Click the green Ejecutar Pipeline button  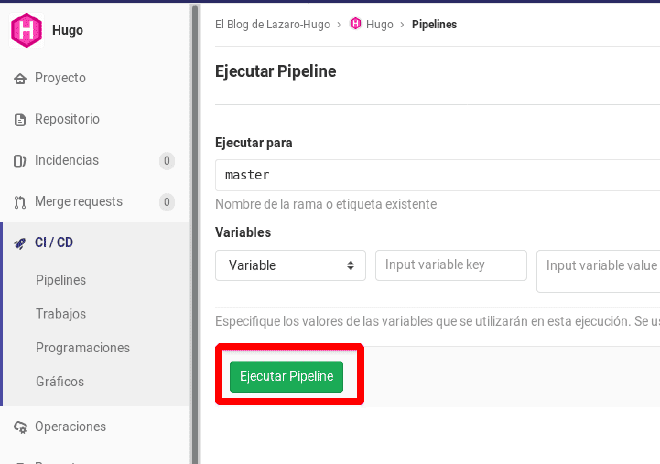286,376
